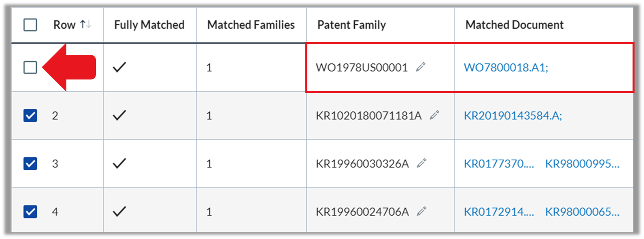
Task: Uncheck the row 3 checkbox
Action: (30, 163)
